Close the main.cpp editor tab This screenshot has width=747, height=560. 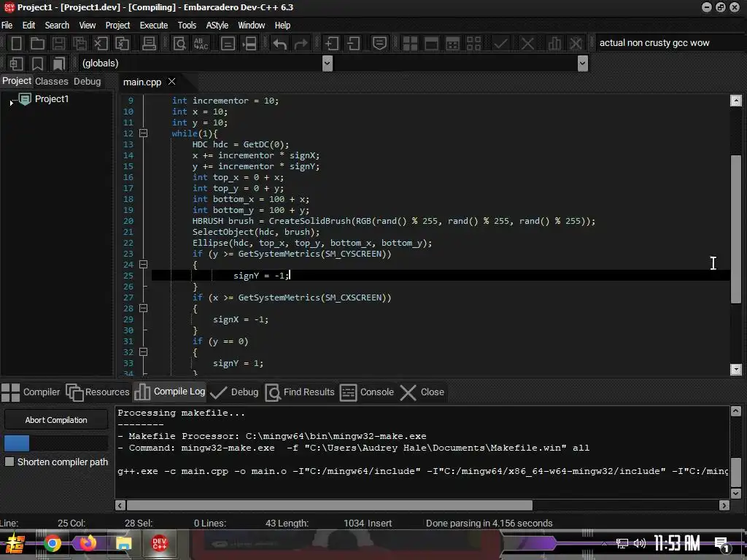click(x=172, y=82)
